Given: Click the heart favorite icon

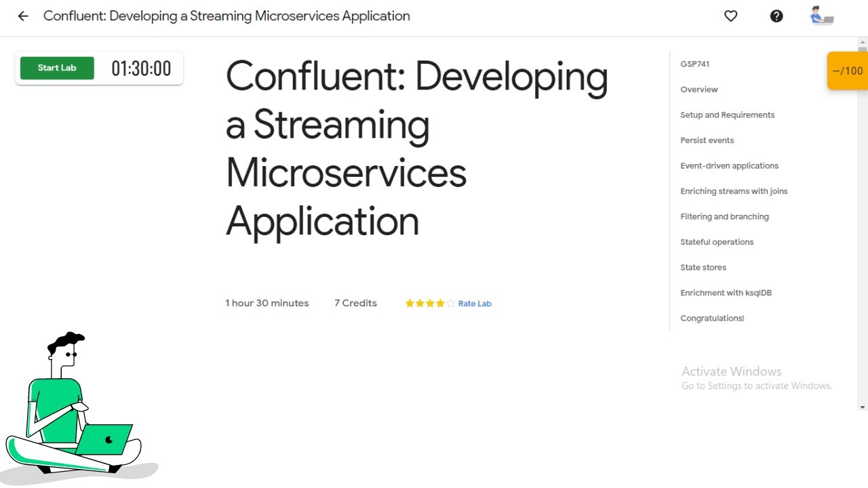Looking at the screenshot, I should [x=730, y=16].
